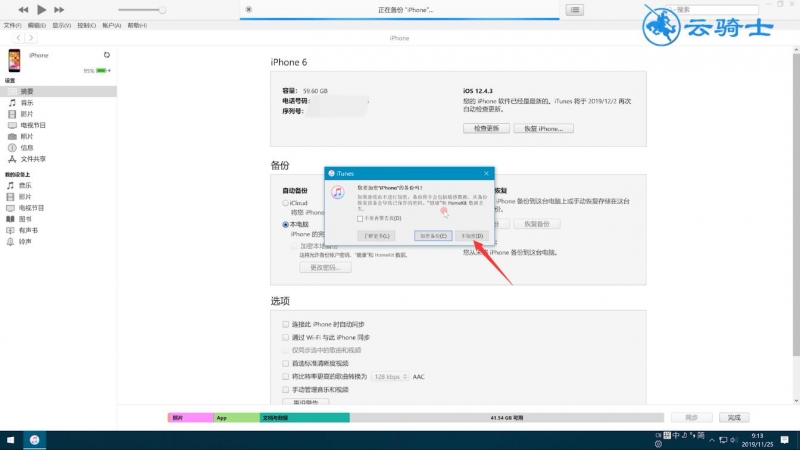This screenshot has height=450, width=800.
Task: Click 不加密(D) button in dialog
Action: [472, 236]
